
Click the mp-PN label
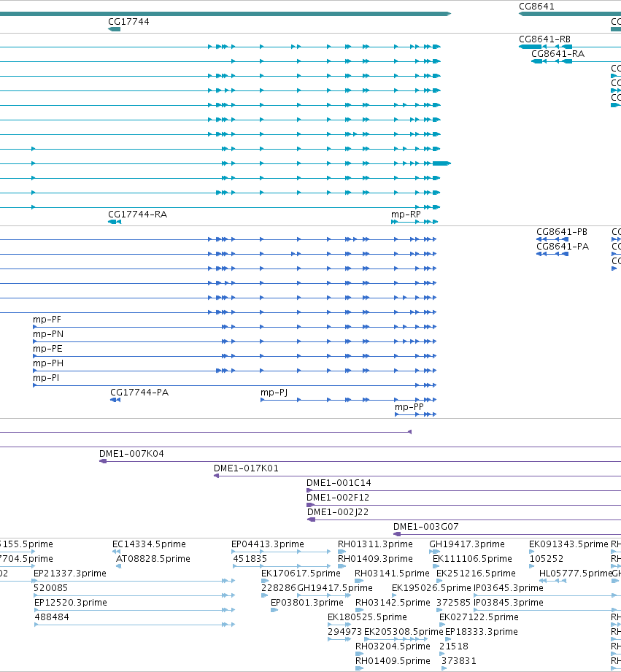pos(48,334)
